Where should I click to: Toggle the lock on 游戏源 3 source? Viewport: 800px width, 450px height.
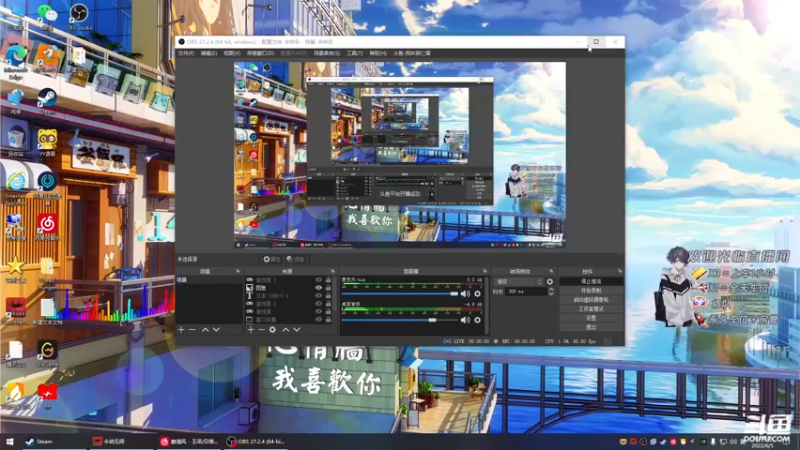[329, 280]
